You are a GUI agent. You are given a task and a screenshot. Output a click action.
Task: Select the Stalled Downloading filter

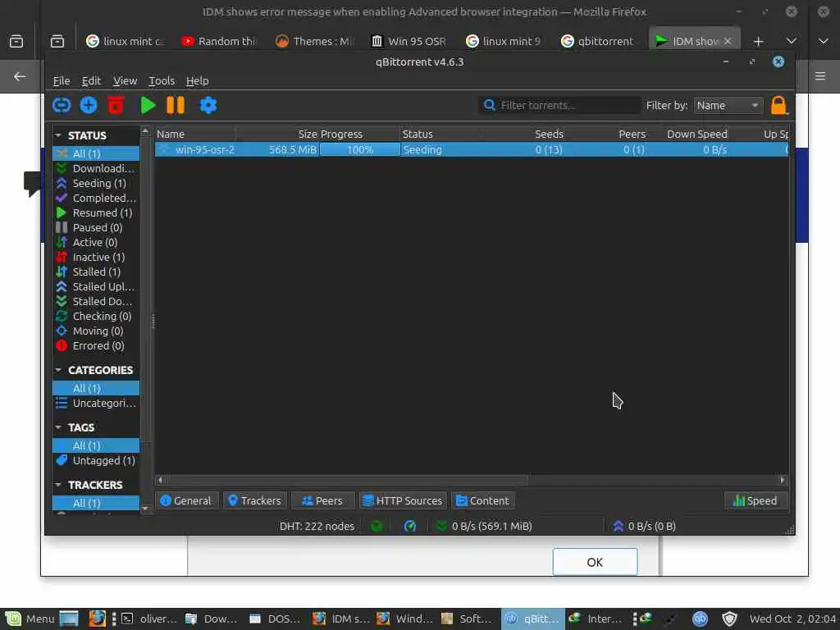pos(96,301)
